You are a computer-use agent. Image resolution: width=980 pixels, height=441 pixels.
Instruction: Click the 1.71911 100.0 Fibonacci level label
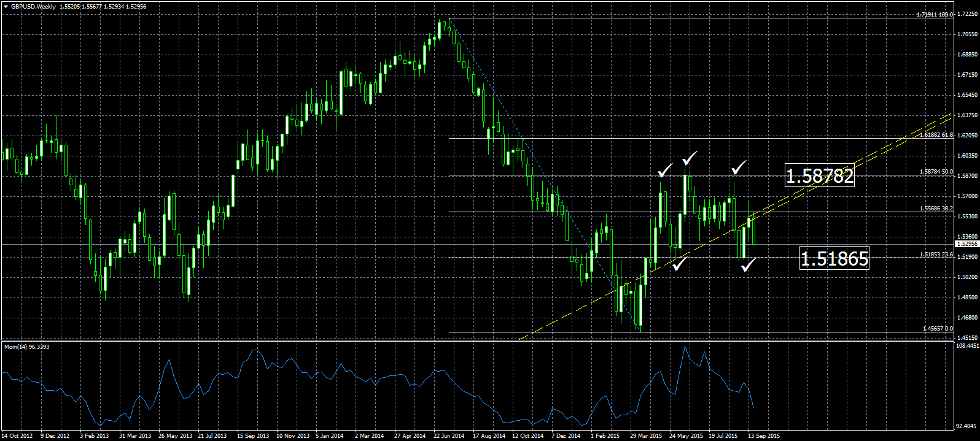(x=934, y=15)
